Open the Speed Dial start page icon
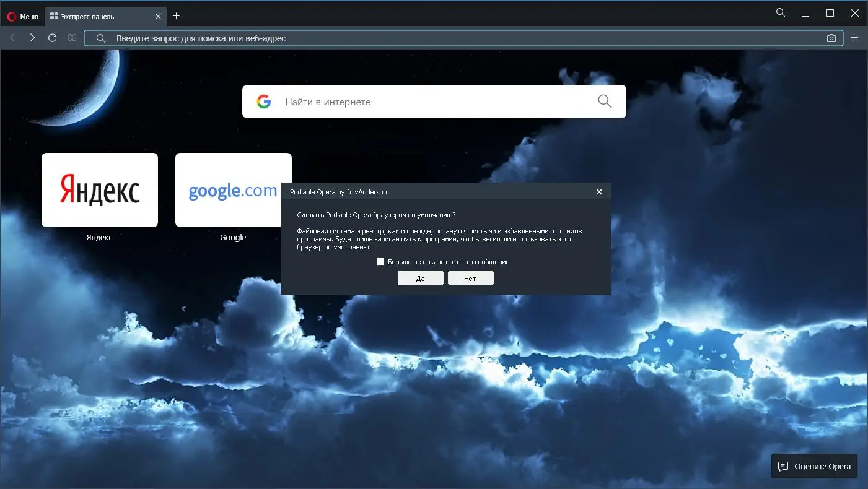The width and height of the screenshot is (868, 489). click(x=72, y=38)
